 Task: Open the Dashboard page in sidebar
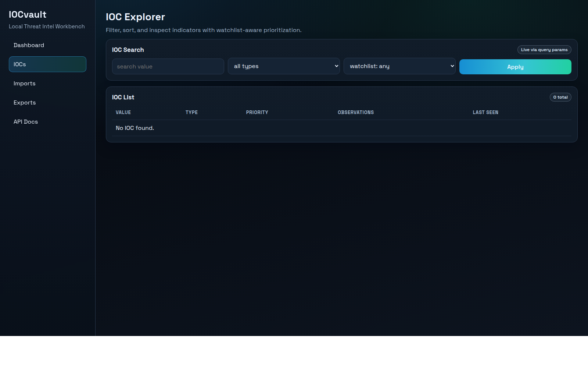point(47,45)
